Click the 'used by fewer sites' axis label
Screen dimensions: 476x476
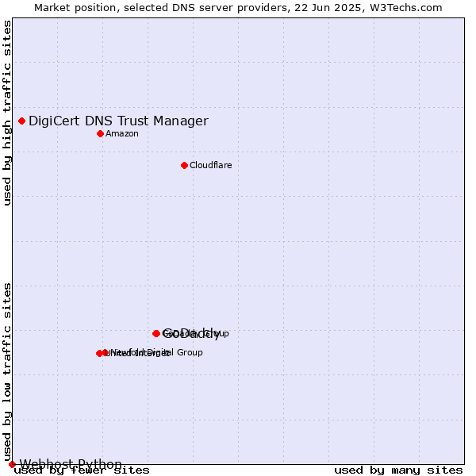tap(82, 470)
